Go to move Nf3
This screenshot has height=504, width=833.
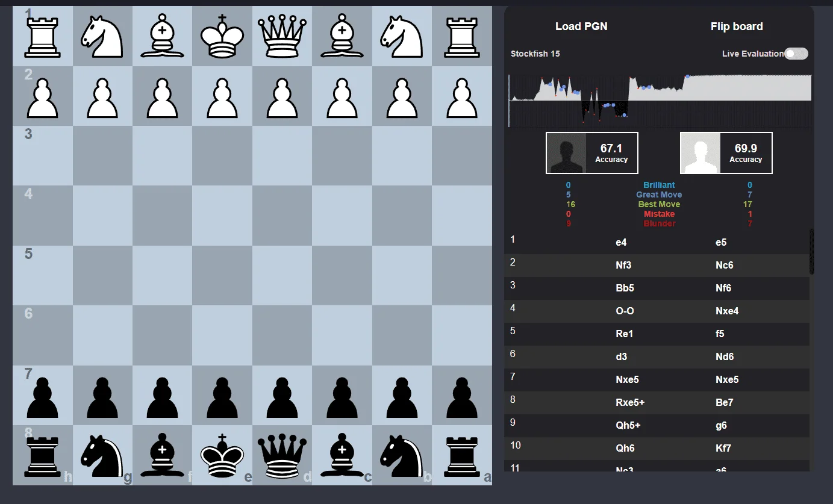(623, 266)
